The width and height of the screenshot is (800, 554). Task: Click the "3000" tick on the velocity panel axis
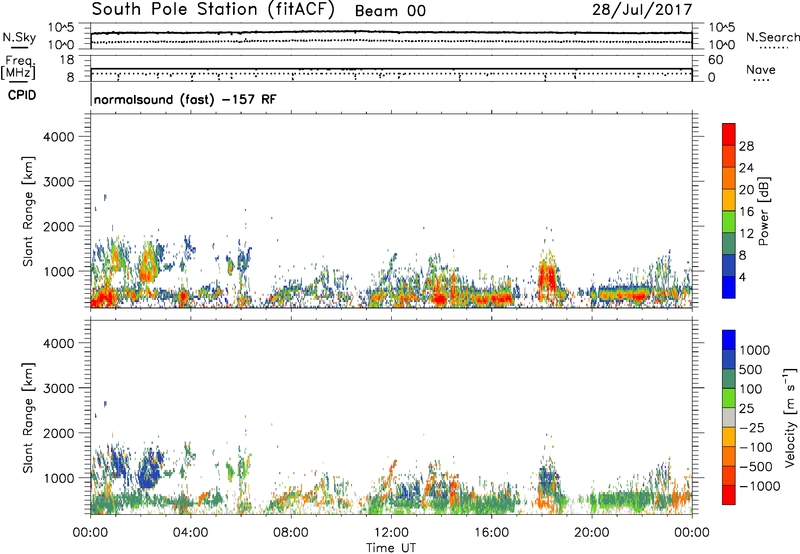tap(58, 388)
